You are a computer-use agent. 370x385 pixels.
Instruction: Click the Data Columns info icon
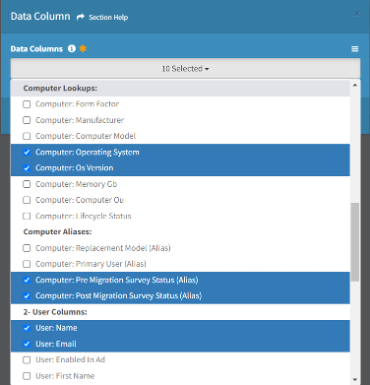point(72,49)
